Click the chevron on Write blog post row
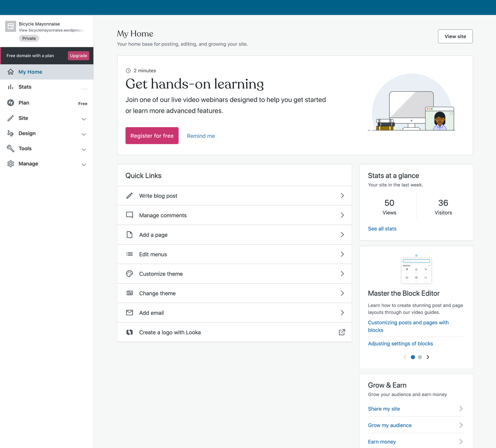The image size is (496, 448). [342, 196]
